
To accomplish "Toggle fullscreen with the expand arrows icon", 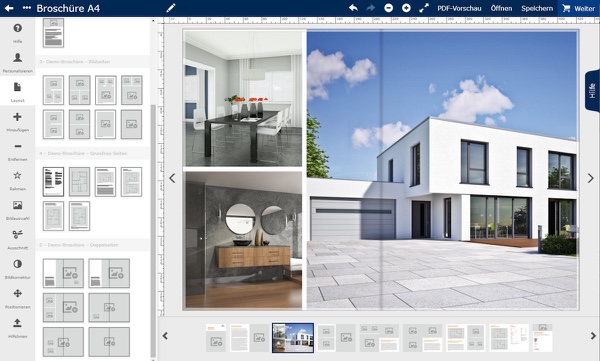I will pos(424,8).
